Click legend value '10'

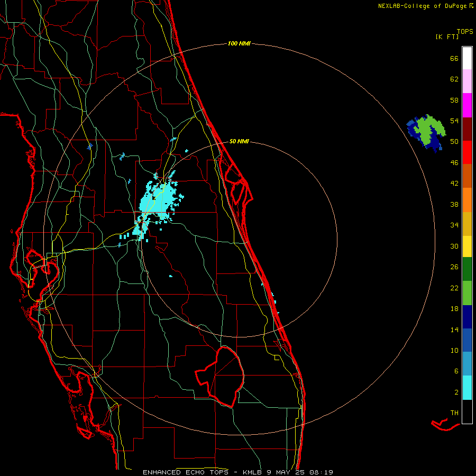[454, 350]
